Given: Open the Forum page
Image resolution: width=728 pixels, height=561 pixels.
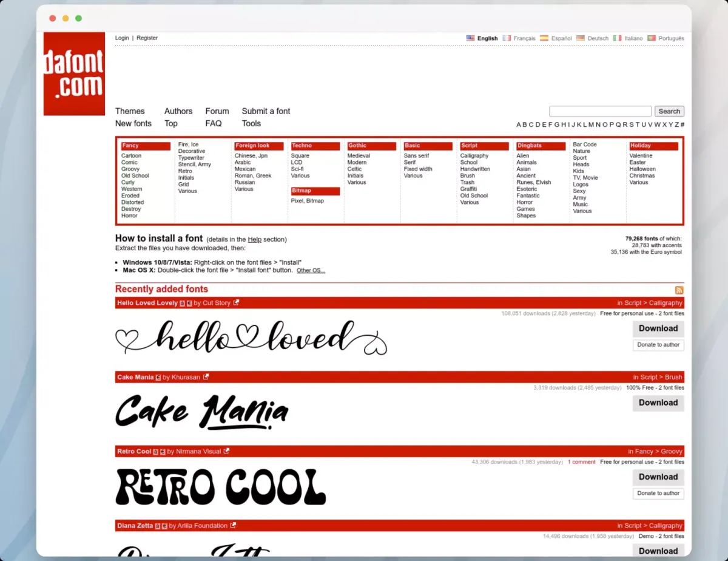Looking at the screenshot, I should [x=217, y=111].
